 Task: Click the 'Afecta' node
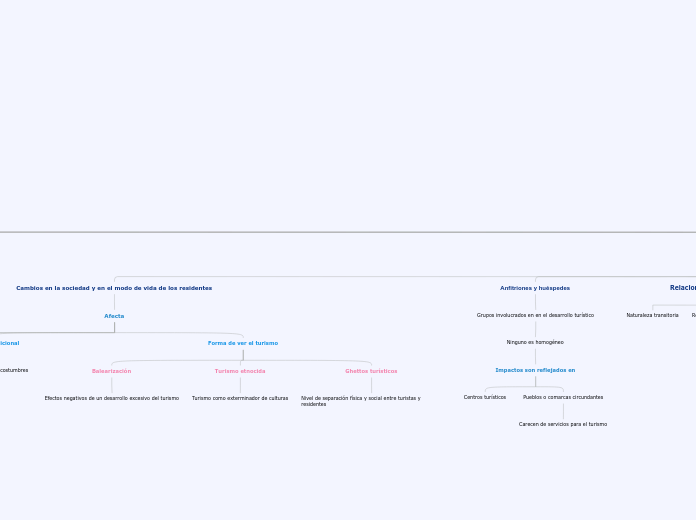pos(114,316)
